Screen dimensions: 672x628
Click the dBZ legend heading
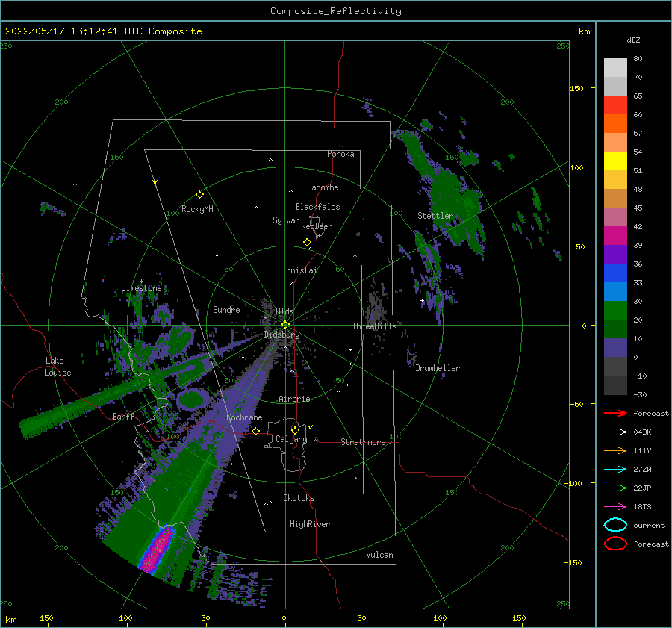coord(633,40)
